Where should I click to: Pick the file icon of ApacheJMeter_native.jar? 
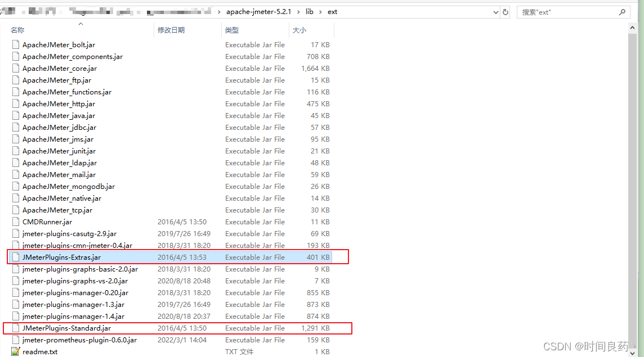point(16,198)
